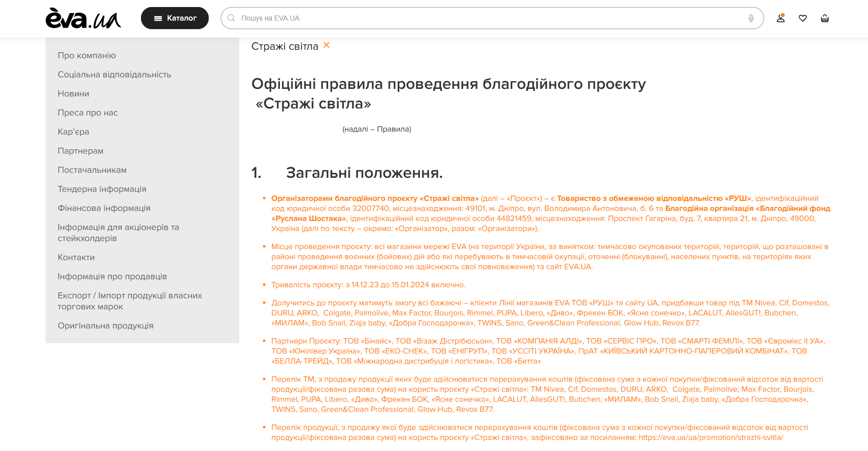Image resolution: width=868 pixels, height=451 pixels.
Task: Open the wishlist heart icon
Action: point(803,18)
